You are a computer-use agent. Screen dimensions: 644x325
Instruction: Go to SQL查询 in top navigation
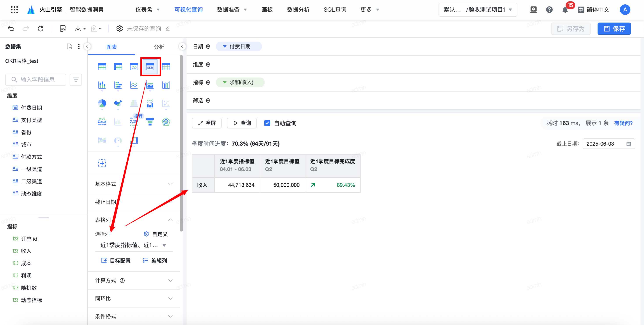[x=335, y=10]
